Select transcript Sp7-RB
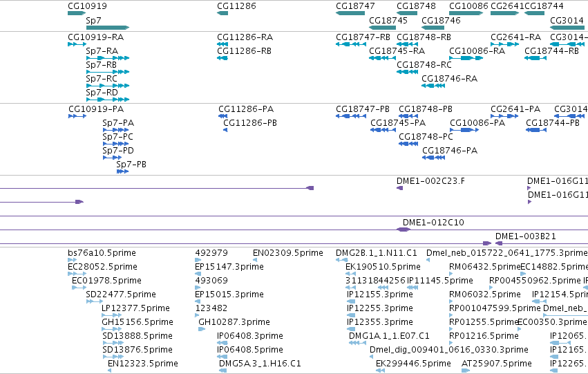The image size is (588, 374). [102, 65]
